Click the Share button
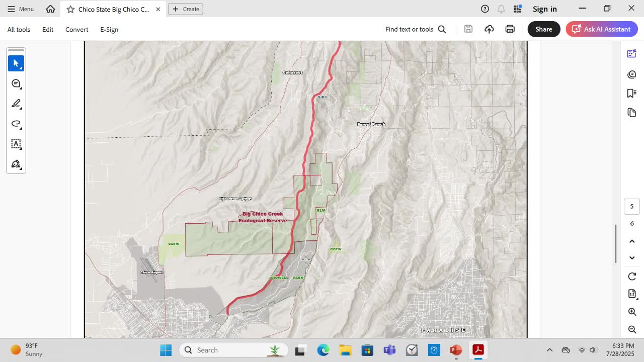 point(544,29)
